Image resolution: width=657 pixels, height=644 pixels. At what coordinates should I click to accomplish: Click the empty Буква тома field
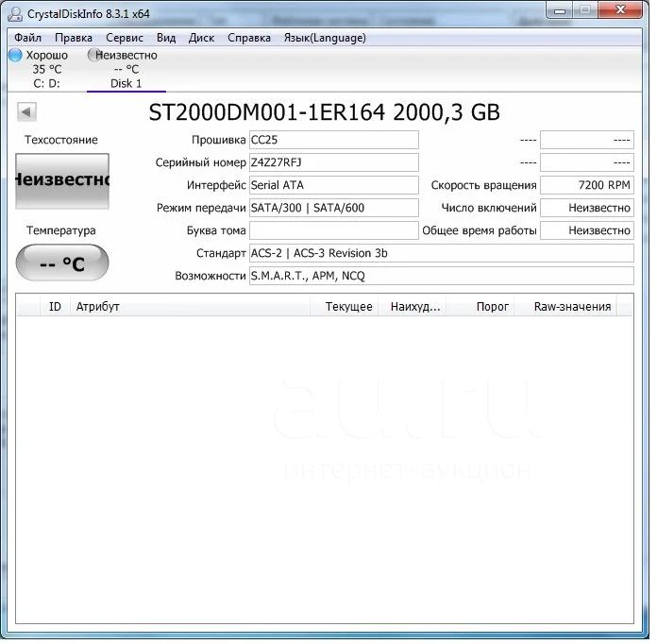tap(333, 230)
